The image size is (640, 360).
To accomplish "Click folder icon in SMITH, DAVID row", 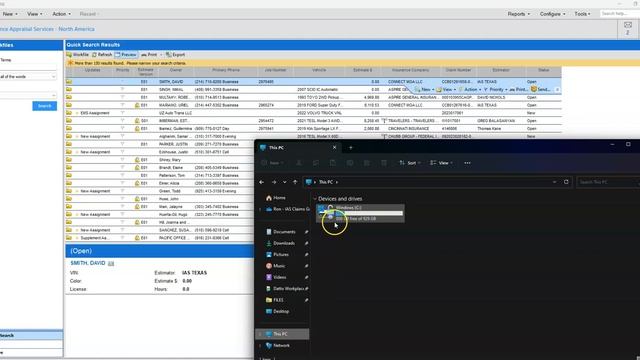I will coord(69,82).
